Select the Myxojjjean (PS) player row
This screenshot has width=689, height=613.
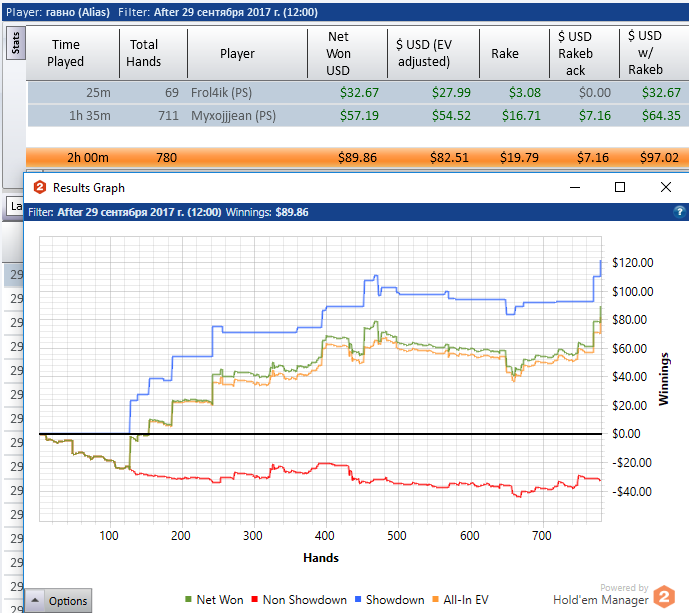(x=358, y=115)
